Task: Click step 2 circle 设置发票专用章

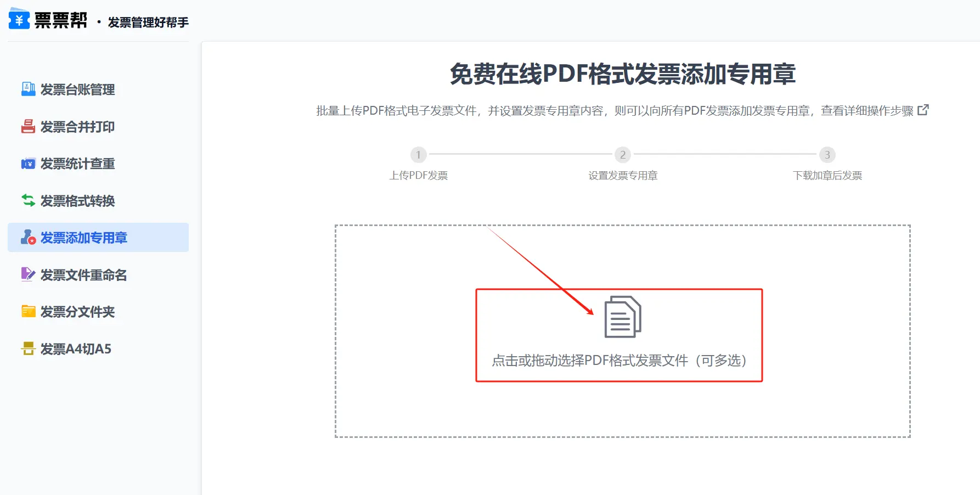Action: pos(622,155)
